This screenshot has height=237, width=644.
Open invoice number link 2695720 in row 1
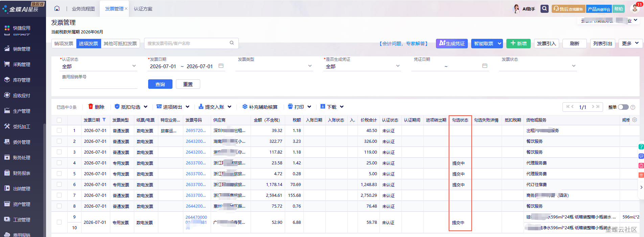196,130
